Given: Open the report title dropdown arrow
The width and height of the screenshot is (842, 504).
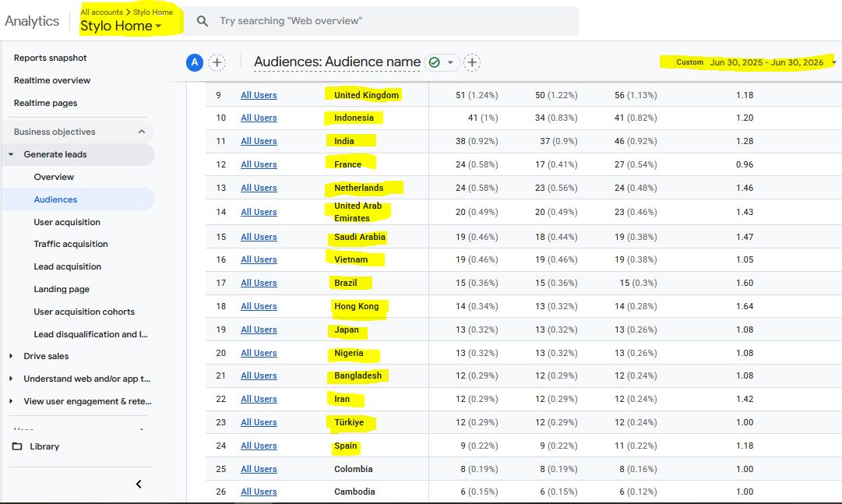Looking at the screenshot, I should (450, 62).
